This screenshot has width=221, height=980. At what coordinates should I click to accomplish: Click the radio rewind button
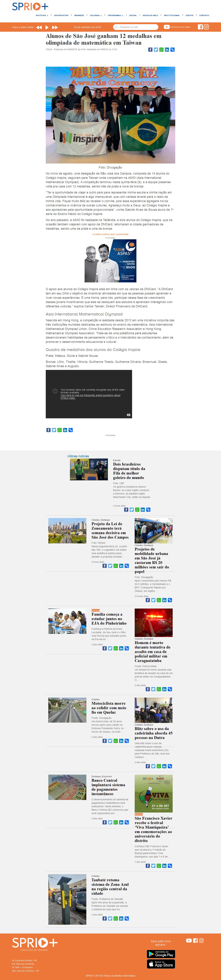[39, 27]
